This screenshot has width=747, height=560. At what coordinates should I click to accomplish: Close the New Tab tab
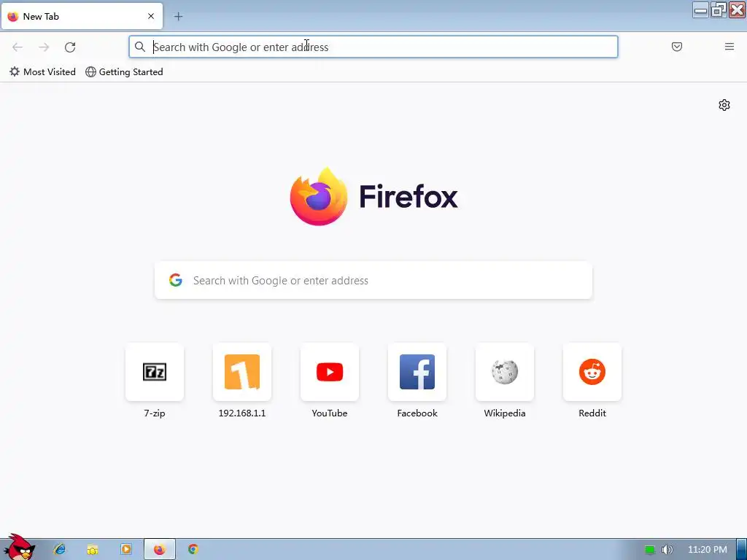(x=151, y=16)
